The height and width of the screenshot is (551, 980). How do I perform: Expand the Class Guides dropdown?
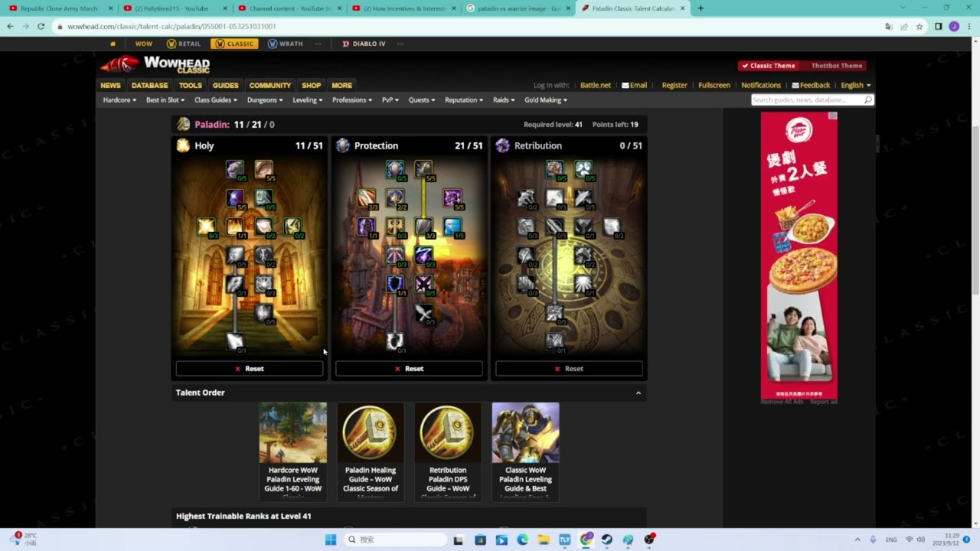point(216,100)
